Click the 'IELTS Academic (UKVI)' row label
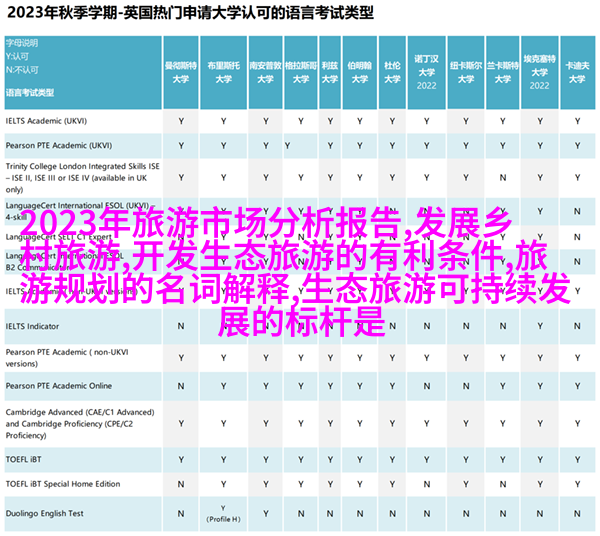Screen dimensions: 600x536 click(46, 121)
